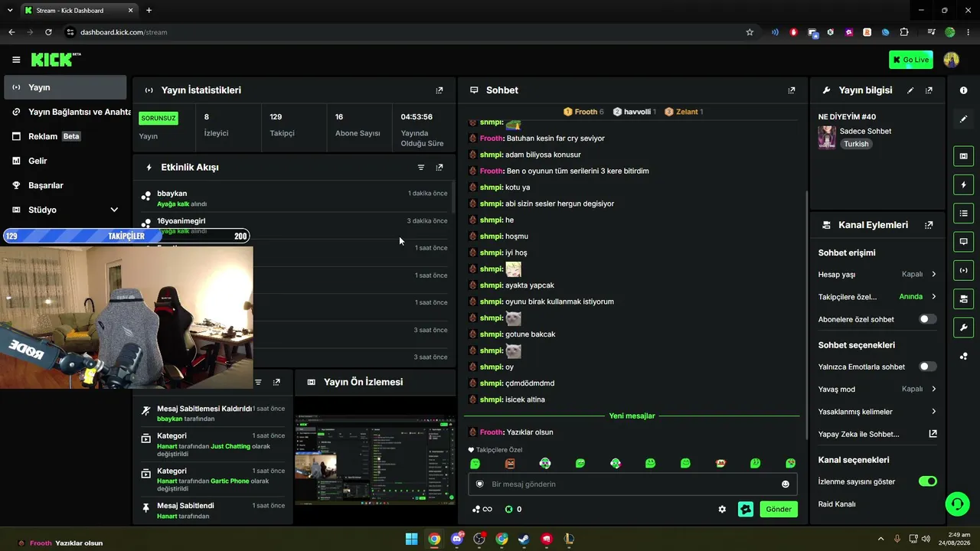This screenshot has width=980, height=551.
Task: Pop out the moderation log panel
Action: [x=276, y=382]
